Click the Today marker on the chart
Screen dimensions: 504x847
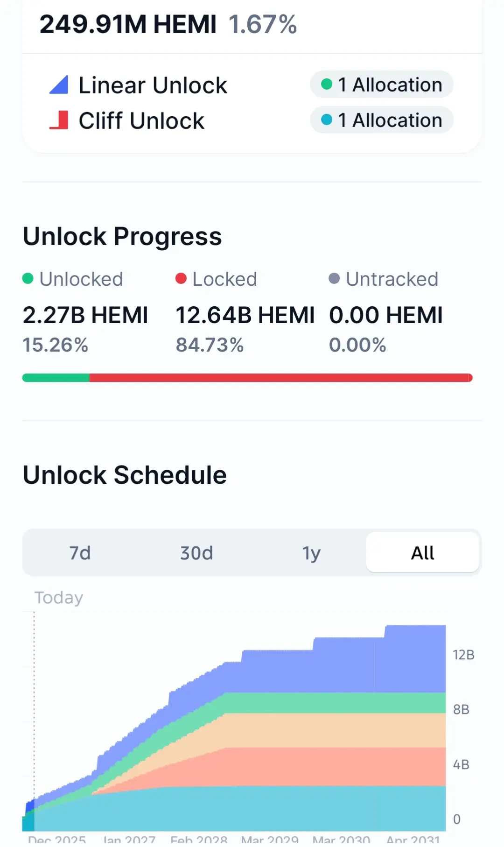[x=59, y=598]
